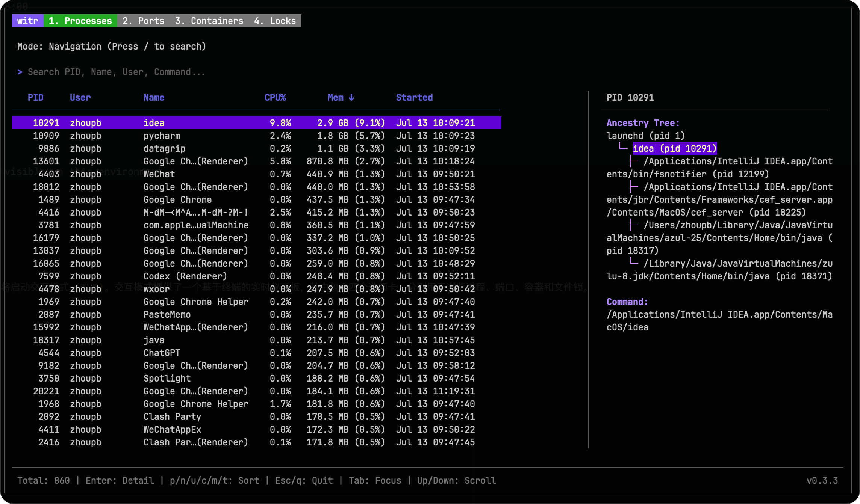Click the Mem column sort arrow

[x=351, y=97]
